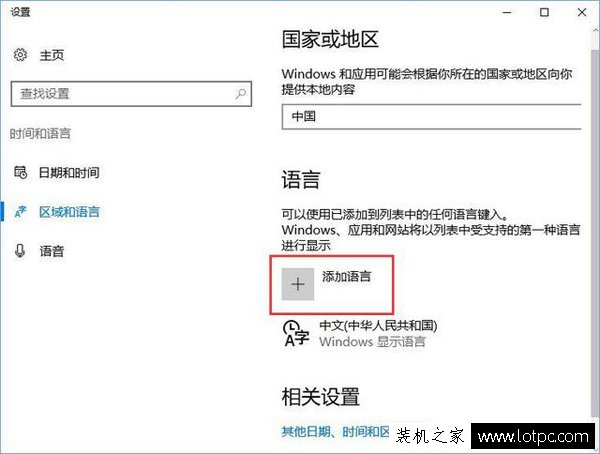Click the 添加语言 label
Viewport: 600px width, 454px height.
[346, 276]
